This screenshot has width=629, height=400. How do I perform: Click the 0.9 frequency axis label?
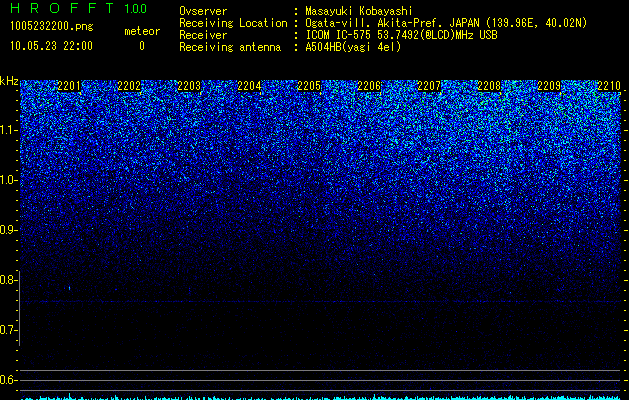tap(9, 230)
